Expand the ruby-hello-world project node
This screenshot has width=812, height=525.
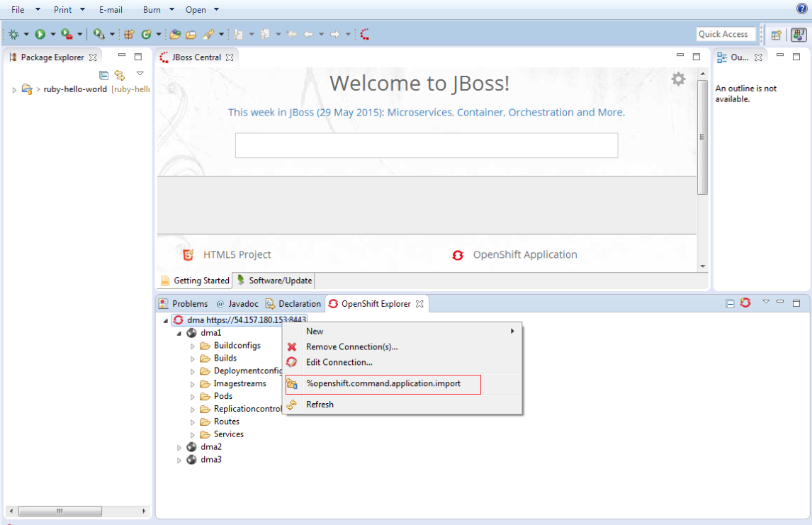(x=14, y=89)
